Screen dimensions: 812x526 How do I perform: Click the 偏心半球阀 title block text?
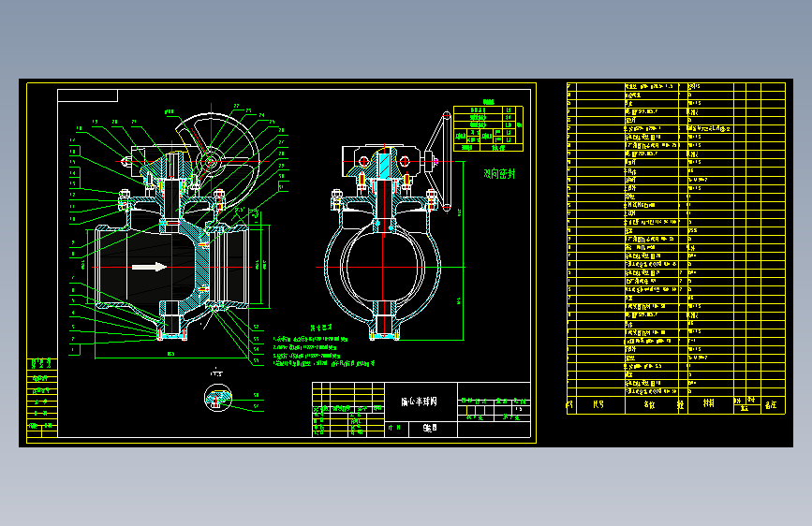pyautogui.click(x=419, y=402)
